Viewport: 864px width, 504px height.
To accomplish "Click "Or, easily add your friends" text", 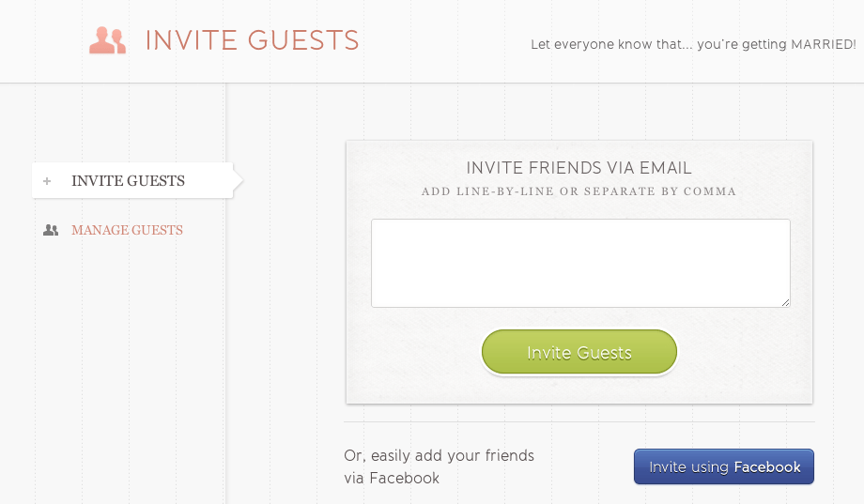I will 440,455.
